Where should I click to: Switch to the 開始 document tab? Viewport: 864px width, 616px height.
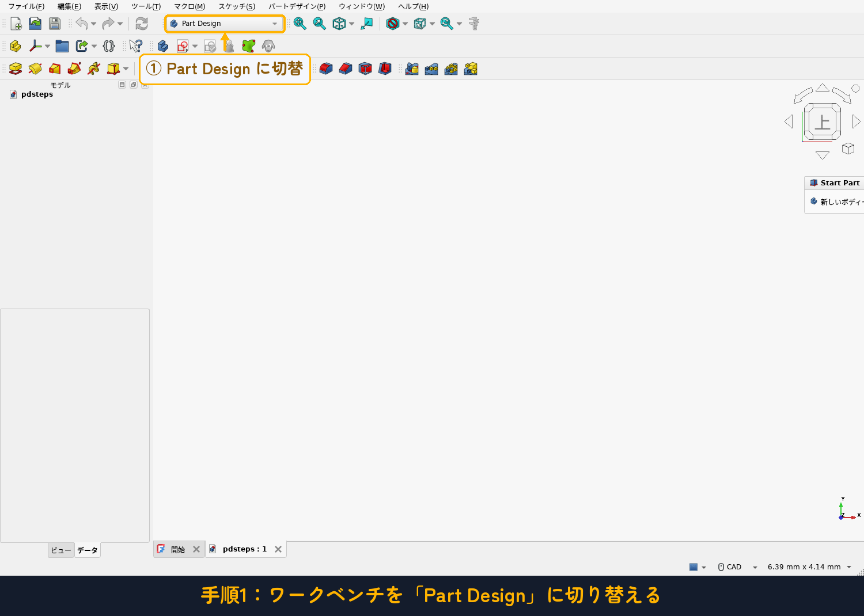[178, 550]
